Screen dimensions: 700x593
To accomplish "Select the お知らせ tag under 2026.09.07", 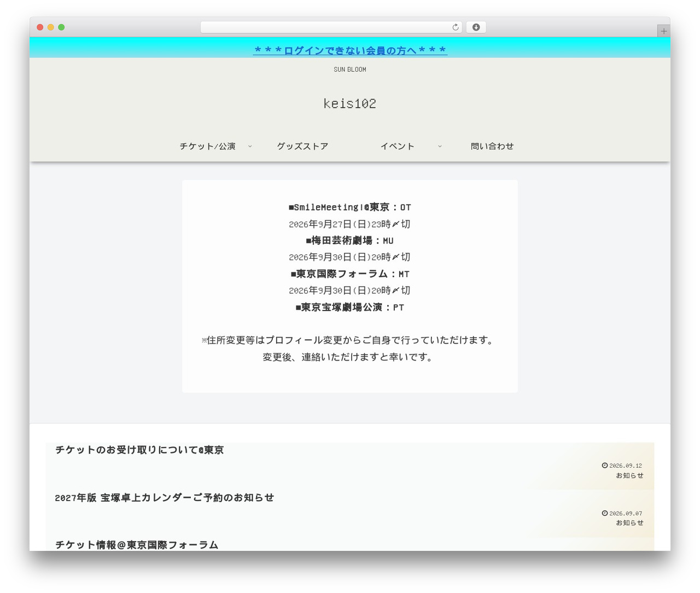I will pos(629,523).
